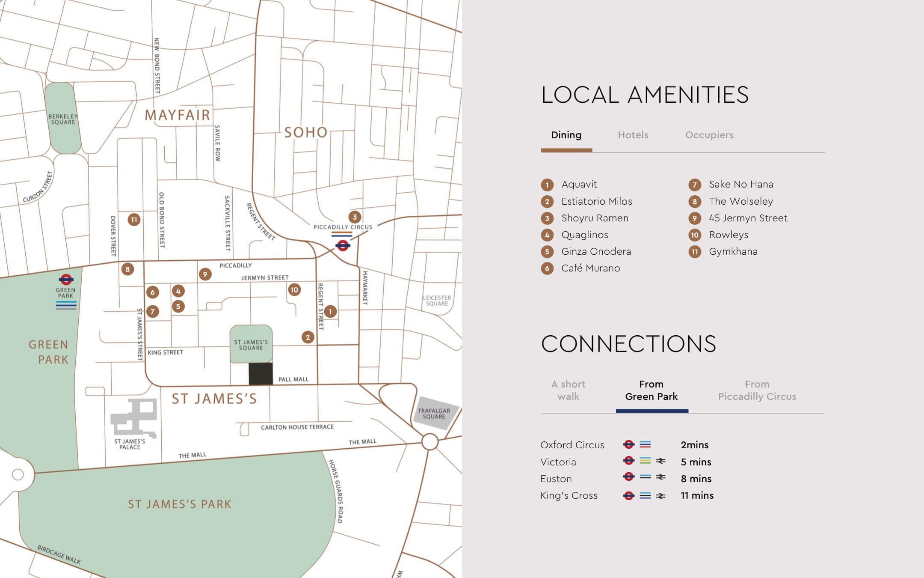Click the blue tab underline indicator
Image resolution: width=924 pixels, height=578 pixels.
[652, 410]
